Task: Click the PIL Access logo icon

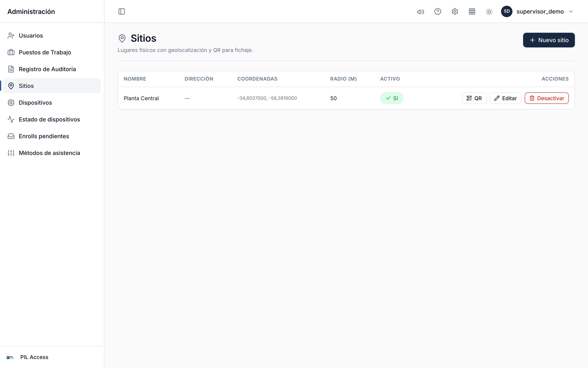Action: (x=10, y=357)
